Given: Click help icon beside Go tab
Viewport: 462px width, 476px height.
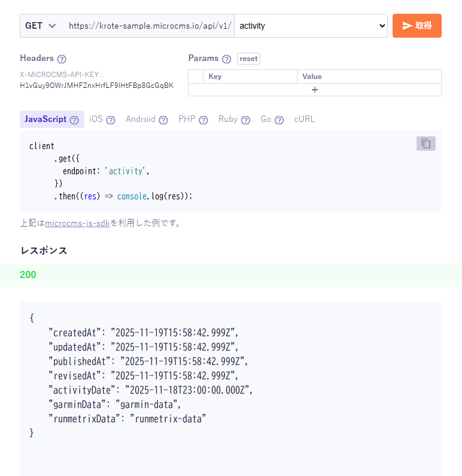Looking at the screenshot, I should [279, 120].
